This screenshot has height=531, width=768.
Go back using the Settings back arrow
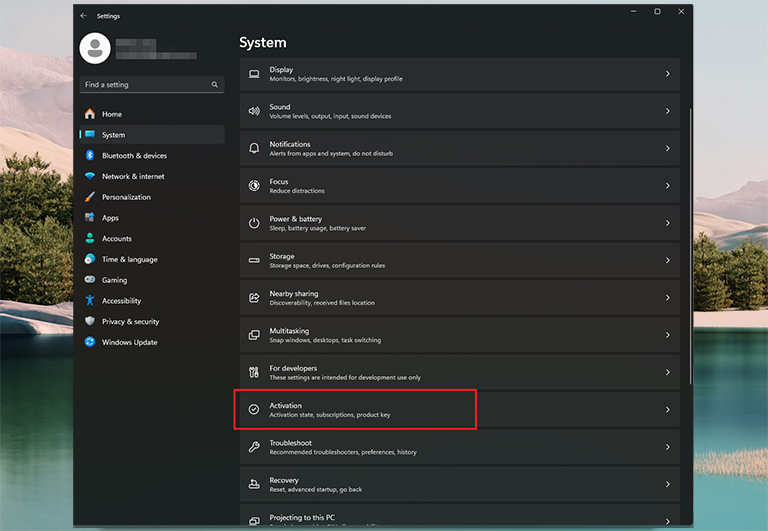(x=83, y=16)
